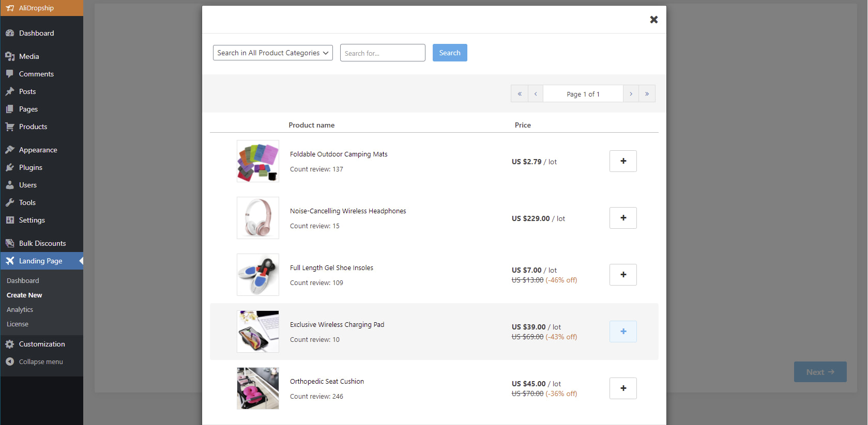Add Exclusive Wireless Charging Pad with plus button
This screenshot has width=868, height=425.
pyautogui.click(x=622, y=332)
